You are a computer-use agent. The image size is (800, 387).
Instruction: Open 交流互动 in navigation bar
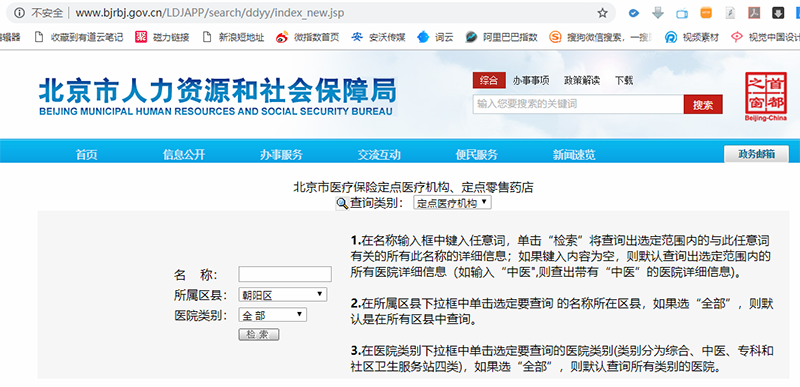379,154
